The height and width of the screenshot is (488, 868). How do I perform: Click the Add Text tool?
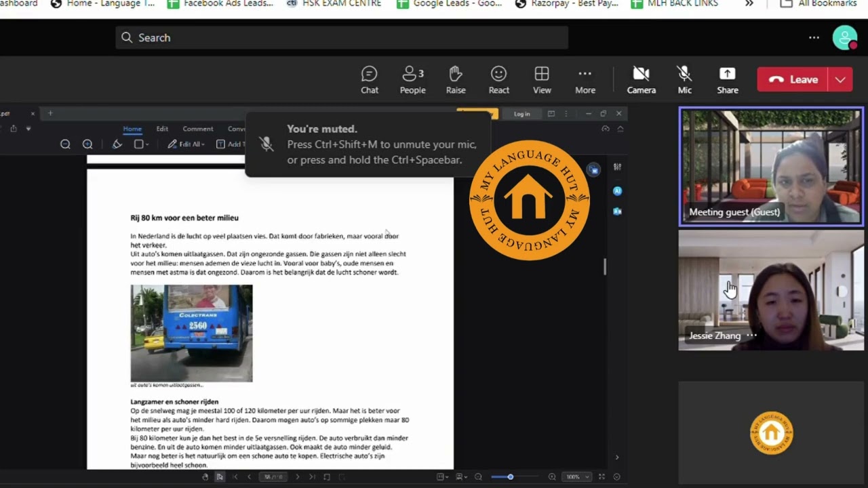pos(231,144)
